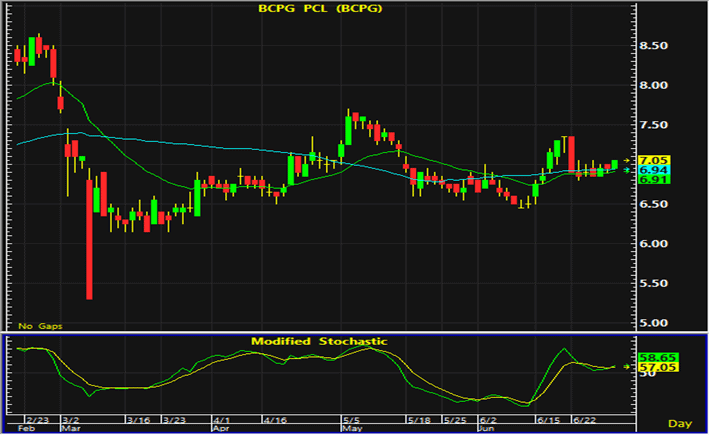Viewport: 710px width, 435px height.
Task: Click the No Gaps label
Action: coord(40,326)
